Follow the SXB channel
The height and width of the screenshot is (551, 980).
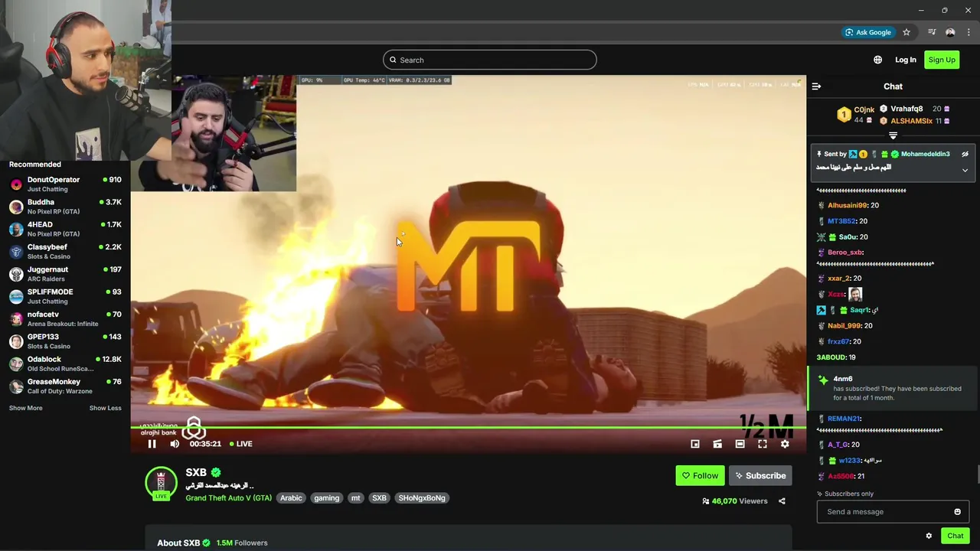pos(700,475)
